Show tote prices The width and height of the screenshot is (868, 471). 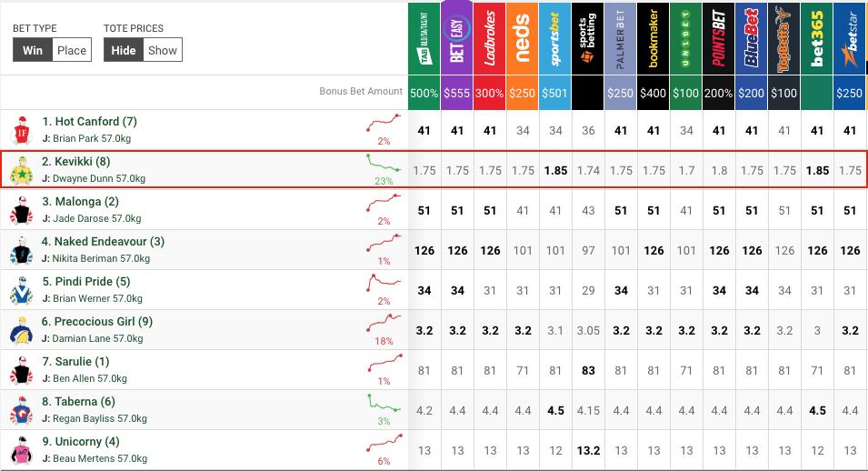(162, 50)
